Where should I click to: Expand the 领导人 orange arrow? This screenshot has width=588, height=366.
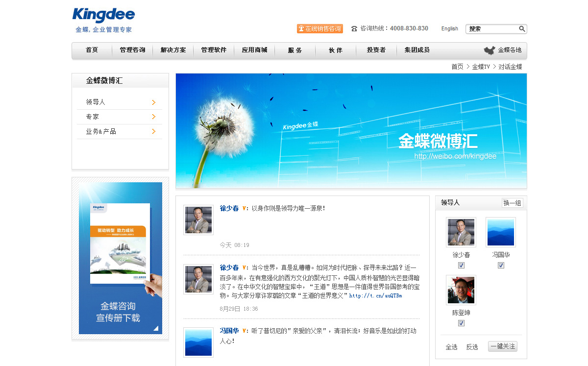coord(154,102)
